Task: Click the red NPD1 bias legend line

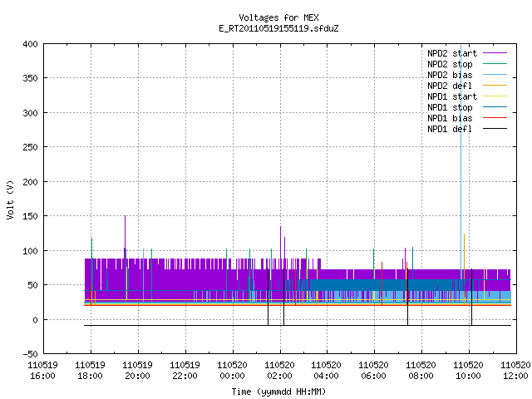Action: pyautogui.click(x=495, y=118)
